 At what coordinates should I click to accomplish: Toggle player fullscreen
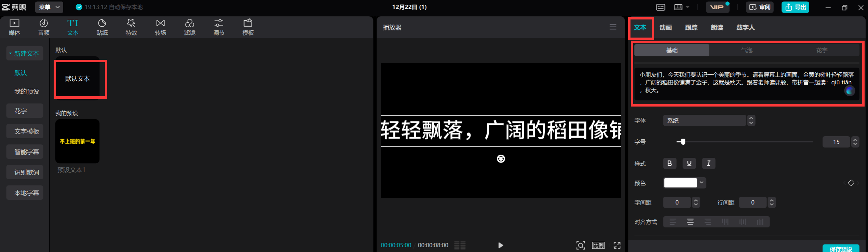pyautogui.click(x=617, y=245)
